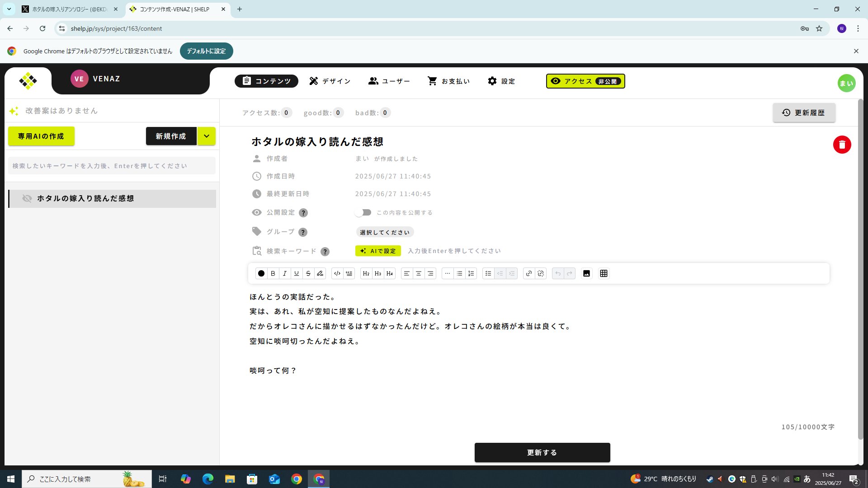Insert an image into content
Image resolution: width=868 pixels, height=488 pixels.
(586, 273)
